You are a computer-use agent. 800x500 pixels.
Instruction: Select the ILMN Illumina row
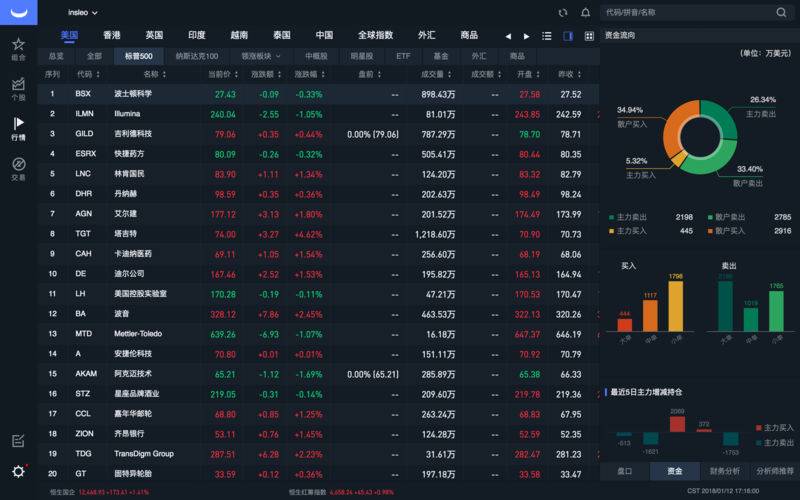[x=318, y=114]
